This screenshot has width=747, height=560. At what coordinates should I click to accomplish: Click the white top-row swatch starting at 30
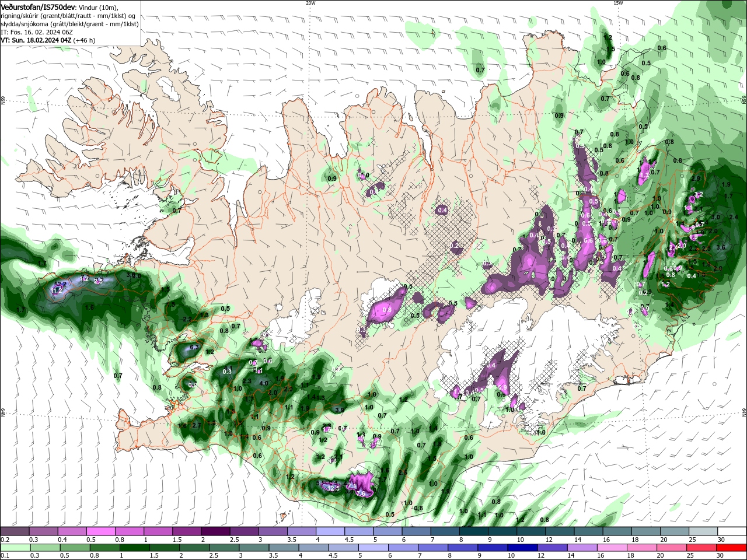click(x=732, y=531)
